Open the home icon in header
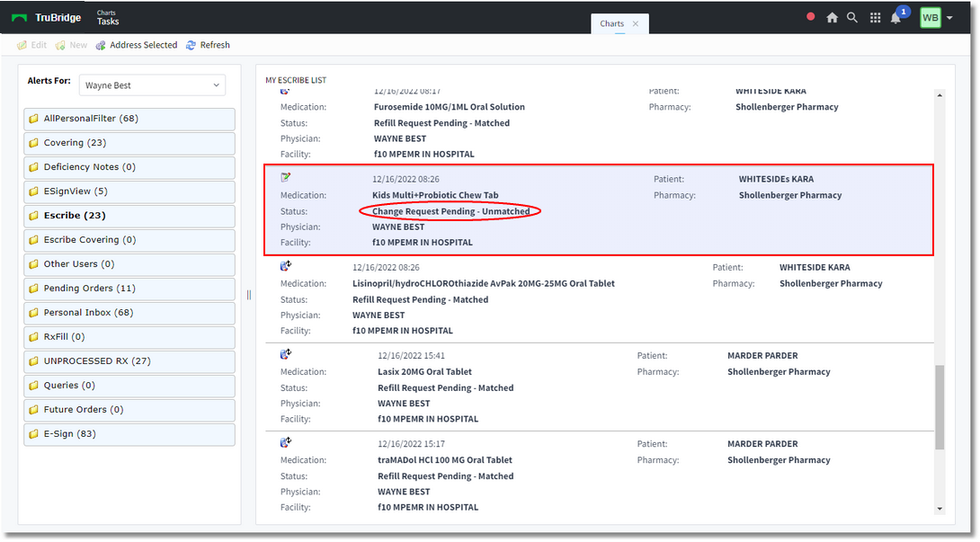980x542 pixels. point(832,17)
